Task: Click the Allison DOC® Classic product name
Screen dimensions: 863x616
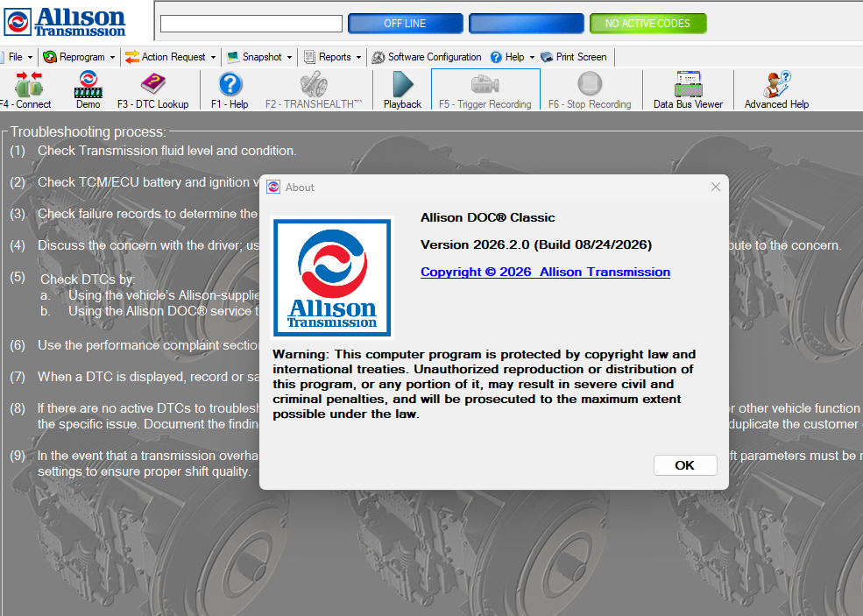Action: (x=488, y=217)
